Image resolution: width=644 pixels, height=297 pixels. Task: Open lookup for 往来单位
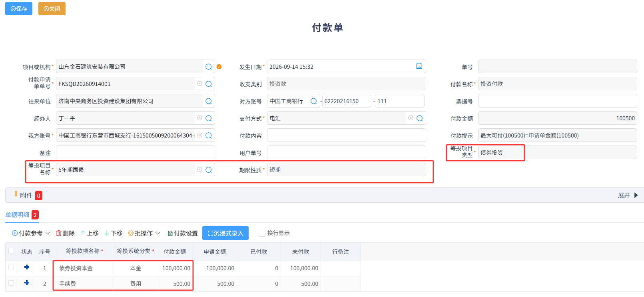pos(209,101)
